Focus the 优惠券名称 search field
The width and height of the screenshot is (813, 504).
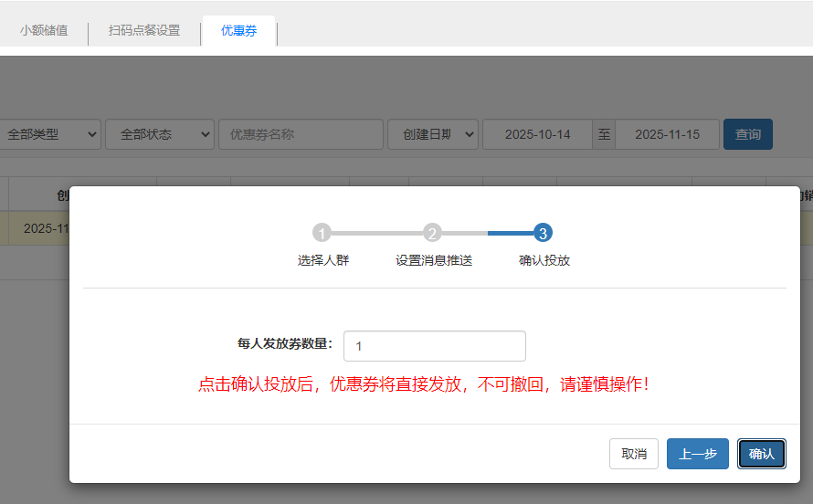(x=301, y=134)
